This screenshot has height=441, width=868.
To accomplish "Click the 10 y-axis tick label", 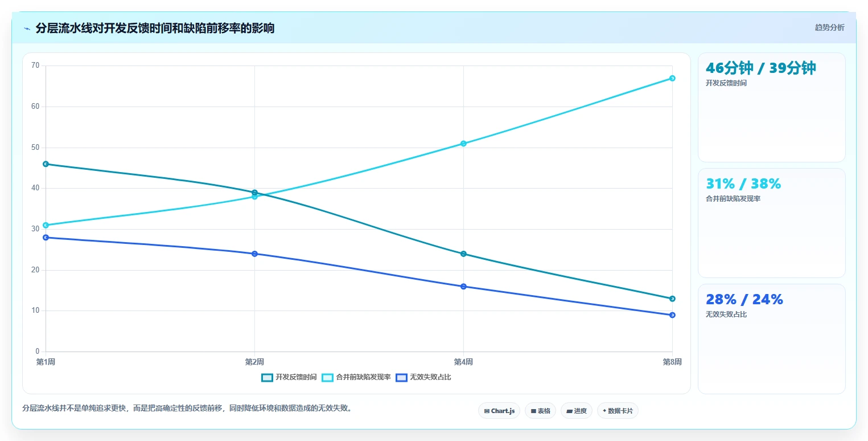I will tap(35, 311).
